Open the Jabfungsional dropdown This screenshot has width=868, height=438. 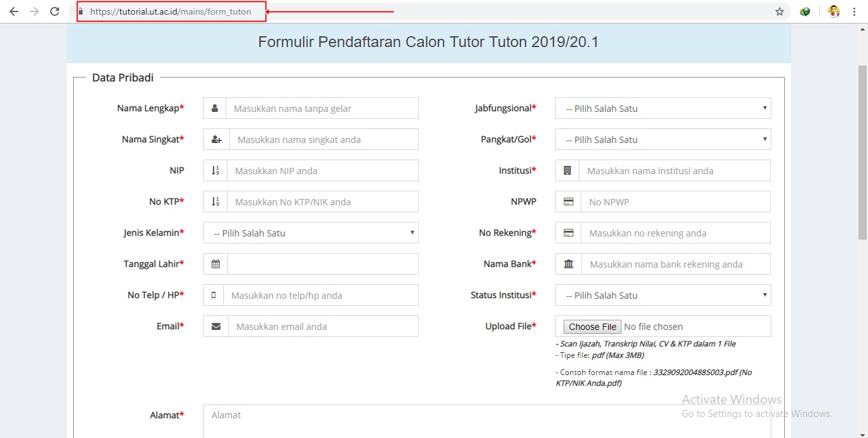(663, 108)
